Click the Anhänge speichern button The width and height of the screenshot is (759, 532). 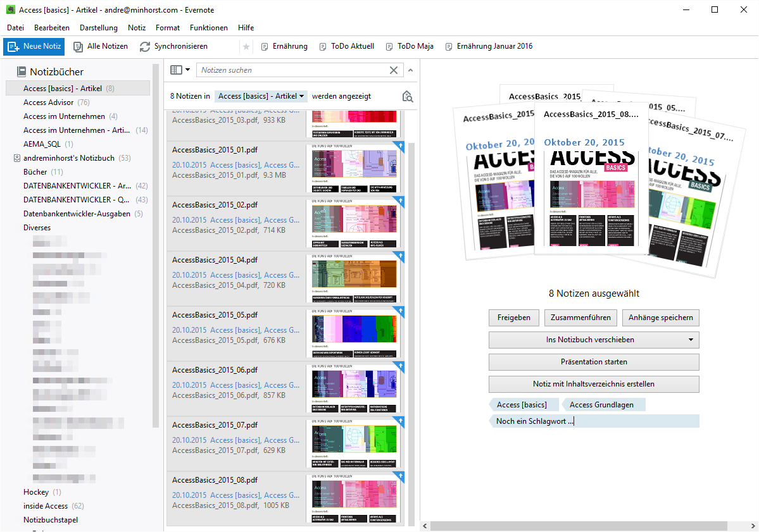tap(661, 318)
